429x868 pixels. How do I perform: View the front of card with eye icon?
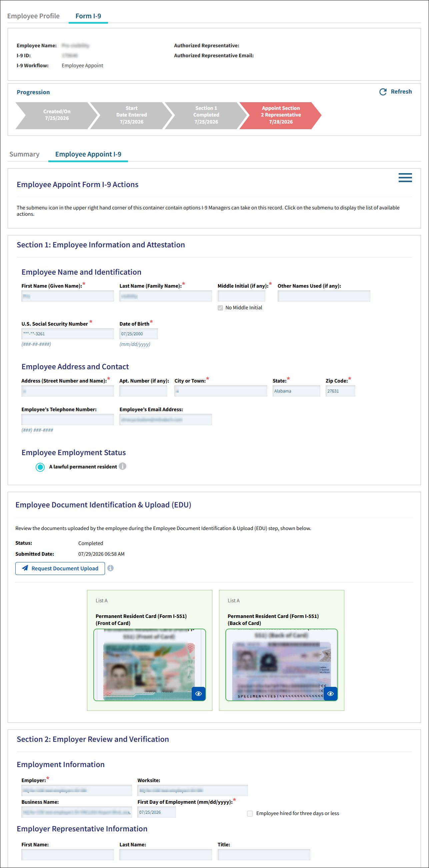pyautogui.click(x=198, y=694)
